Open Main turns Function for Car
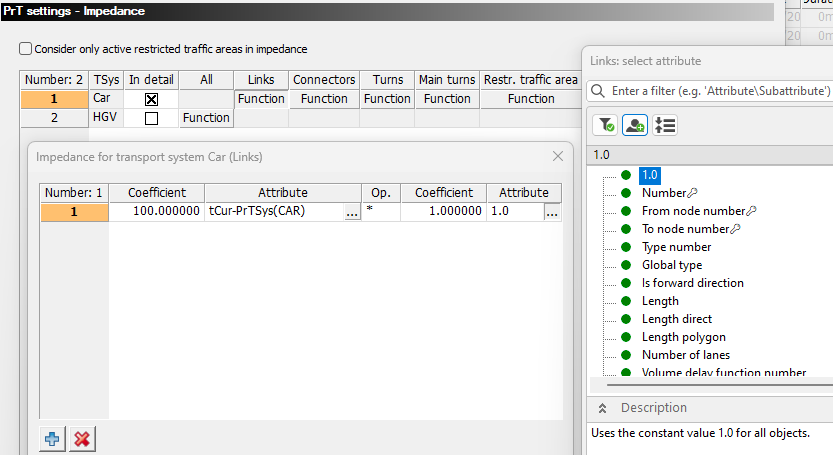833x455 pixels. 447,99
